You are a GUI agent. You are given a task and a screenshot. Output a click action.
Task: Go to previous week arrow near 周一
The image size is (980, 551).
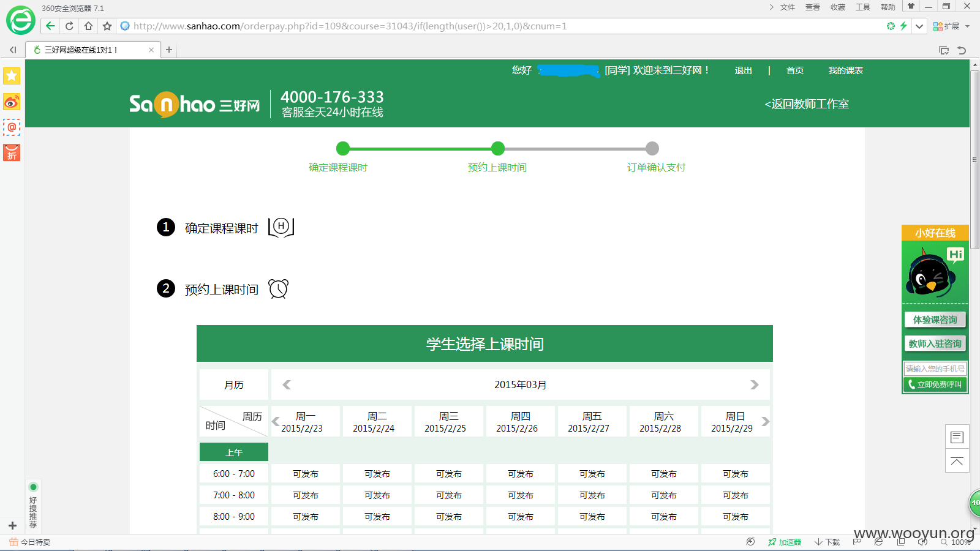pos(276,421)
